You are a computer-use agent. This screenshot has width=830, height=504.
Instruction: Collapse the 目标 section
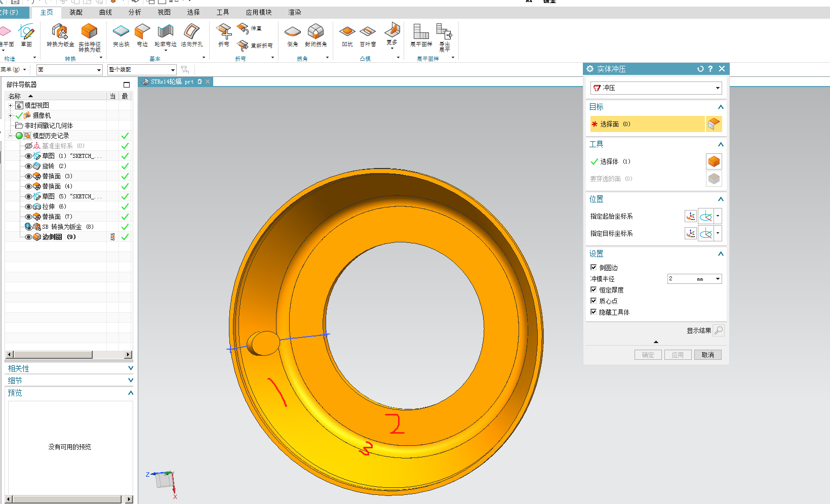(x=721, y=107)
